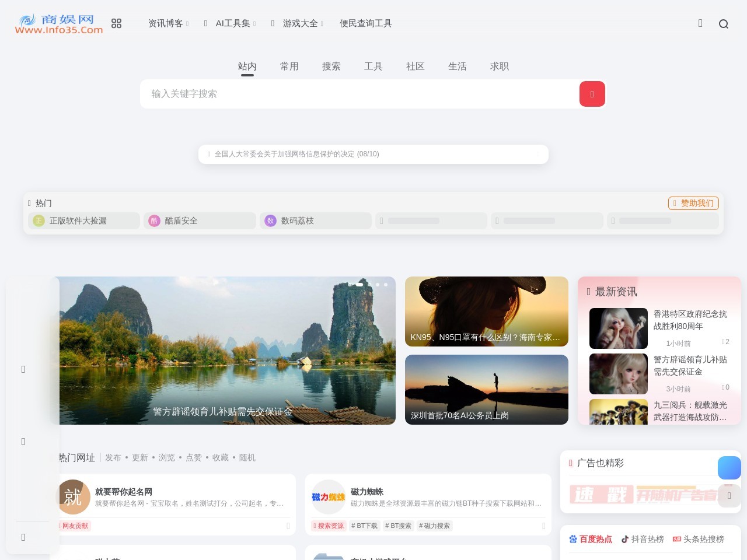The width and height of the screenshot is (747, 560).
Task: Select the 常用 search tab
Action: (x=289, y=66)
